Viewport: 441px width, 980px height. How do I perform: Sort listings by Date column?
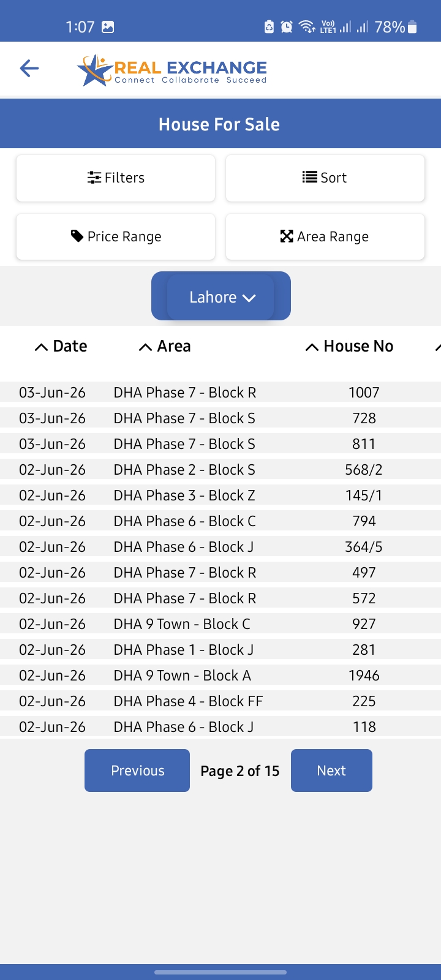61,346
